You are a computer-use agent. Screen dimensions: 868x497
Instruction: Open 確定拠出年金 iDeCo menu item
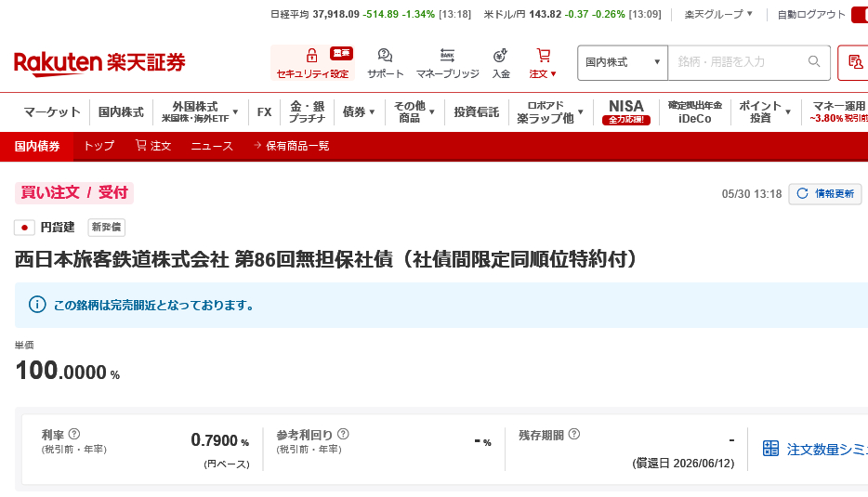tap(695, 111)
